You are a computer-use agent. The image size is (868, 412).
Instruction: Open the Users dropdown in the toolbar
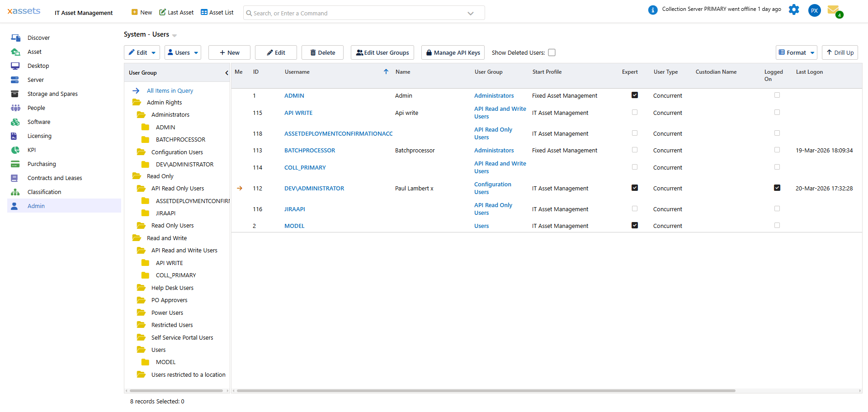(183, 52)
